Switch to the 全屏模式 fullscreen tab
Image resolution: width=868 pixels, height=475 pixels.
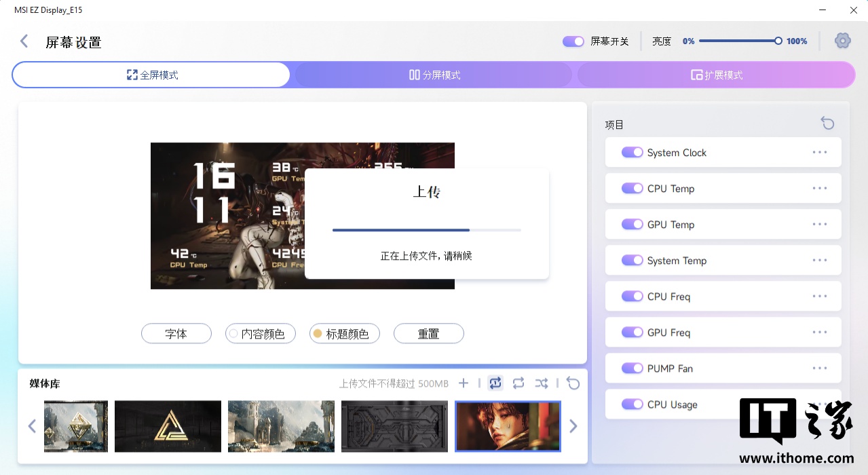tap(151, 75)
